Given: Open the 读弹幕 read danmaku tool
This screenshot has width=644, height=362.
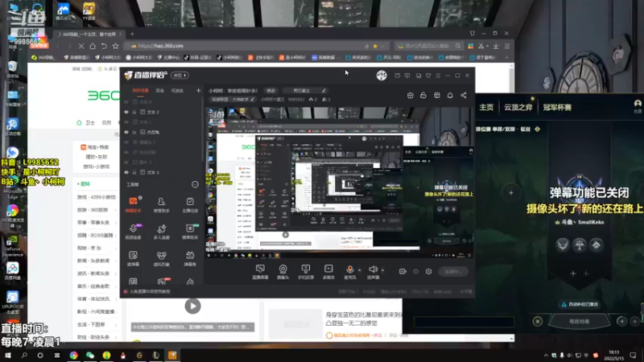Looking at the screenshot, I should [133, 258].
